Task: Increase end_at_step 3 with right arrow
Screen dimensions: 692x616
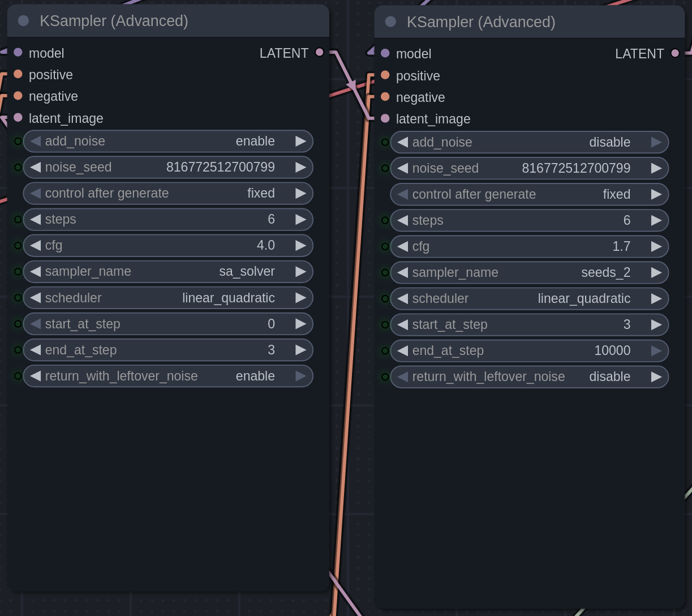Action: [301, 350]
